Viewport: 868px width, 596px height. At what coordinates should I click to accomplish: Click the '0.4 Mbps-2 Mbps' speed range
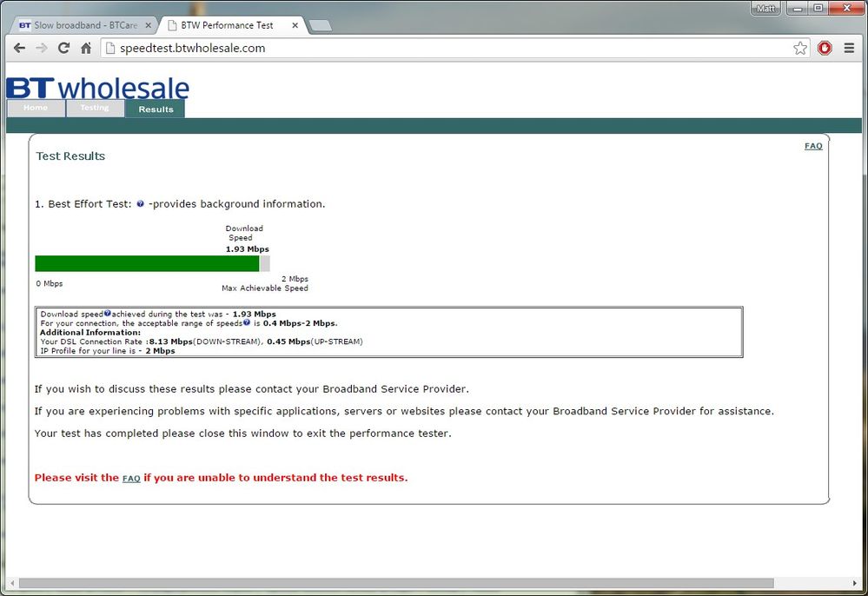pyautogui.click(x=300, y=323)
